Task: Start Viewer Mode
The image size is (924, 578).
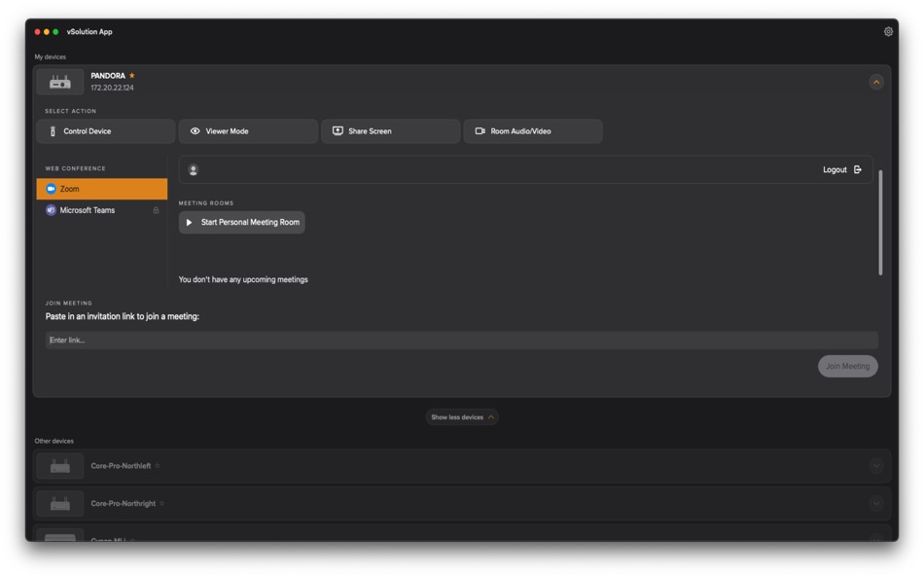Action: coord(248,131)
